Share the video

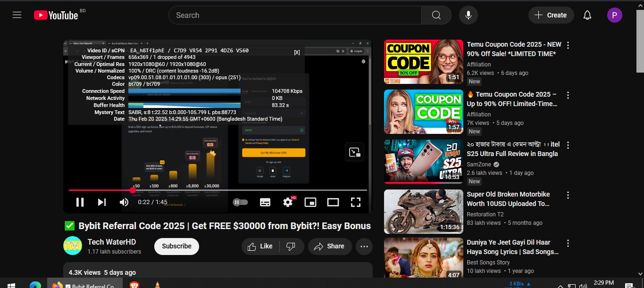(329, 246)
